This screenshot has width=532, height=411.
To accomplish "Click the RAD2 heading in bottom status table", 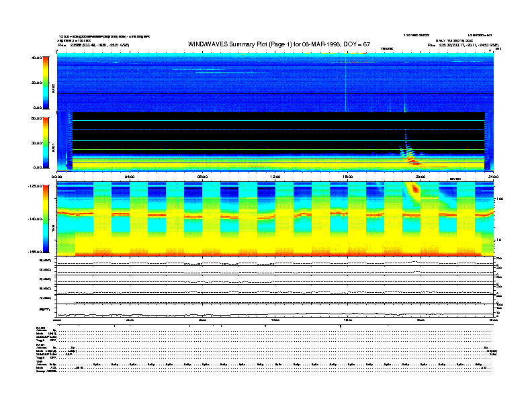I will click(x=40, y=328).
